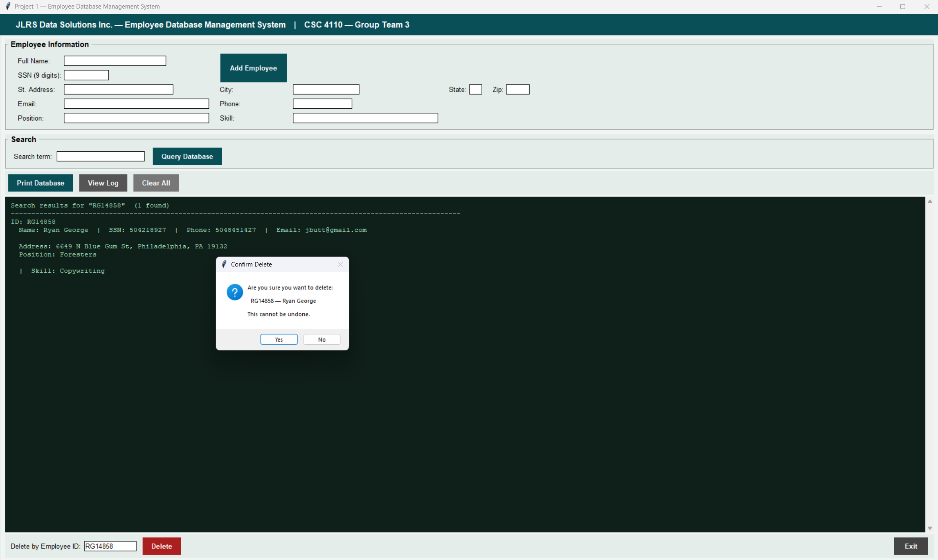Click the Delete by Employee ID field
The image size is (938, 560).
point(110,546)
